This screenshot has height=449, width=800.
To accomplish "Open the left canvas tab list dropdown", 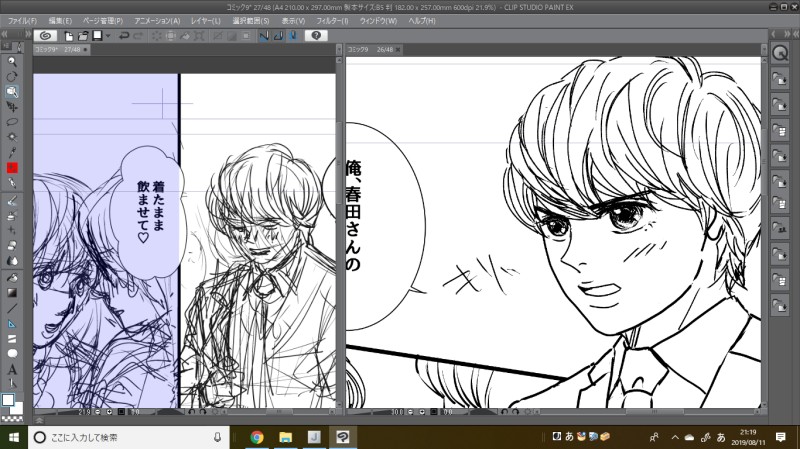I will coord(339,49).
